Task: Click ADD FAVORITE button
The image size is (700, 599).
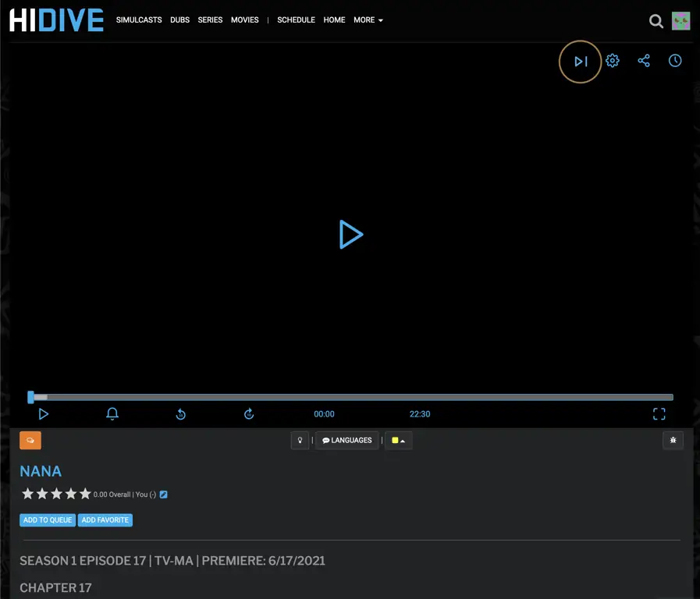Action: 105,520
